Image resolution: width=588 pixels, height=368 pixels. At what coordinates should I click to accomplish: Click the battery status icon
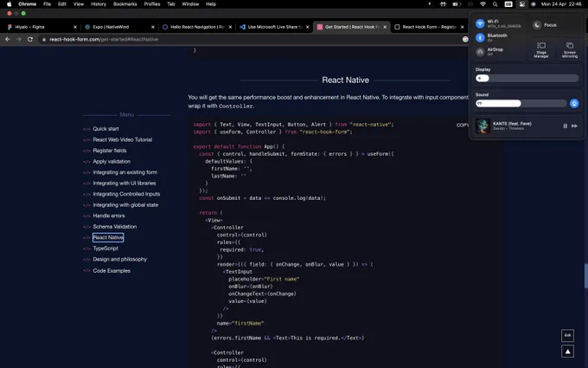point(457,4)
